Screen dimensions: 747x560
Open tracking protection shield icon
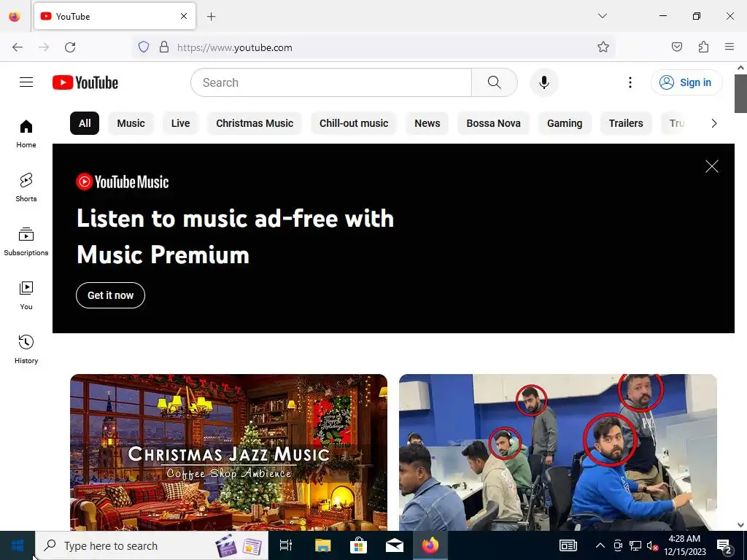144,47
